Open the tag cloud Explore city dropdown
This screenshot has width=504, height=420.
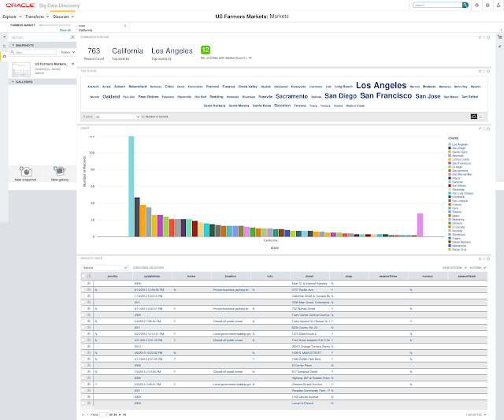117,117
